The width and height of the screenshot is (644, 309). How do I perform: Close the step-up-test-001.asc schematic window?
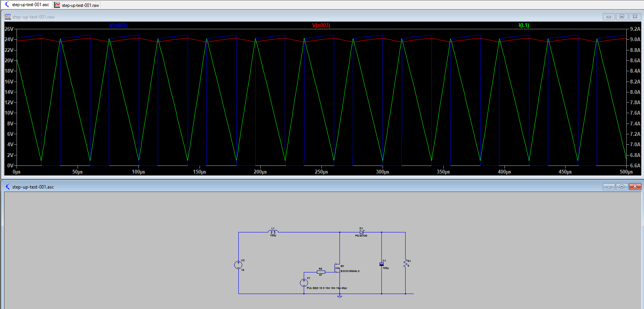point(635,187)
